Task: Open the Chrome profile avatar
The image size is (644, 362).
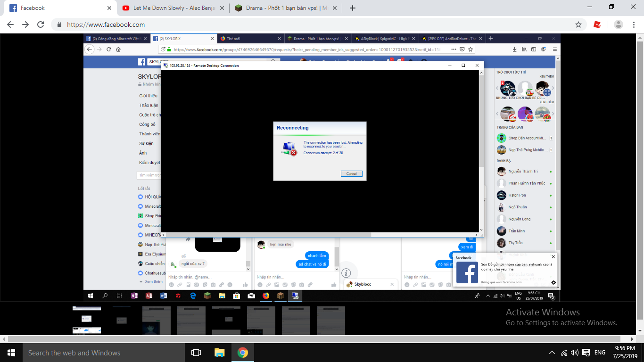Action: click(619, 25)
